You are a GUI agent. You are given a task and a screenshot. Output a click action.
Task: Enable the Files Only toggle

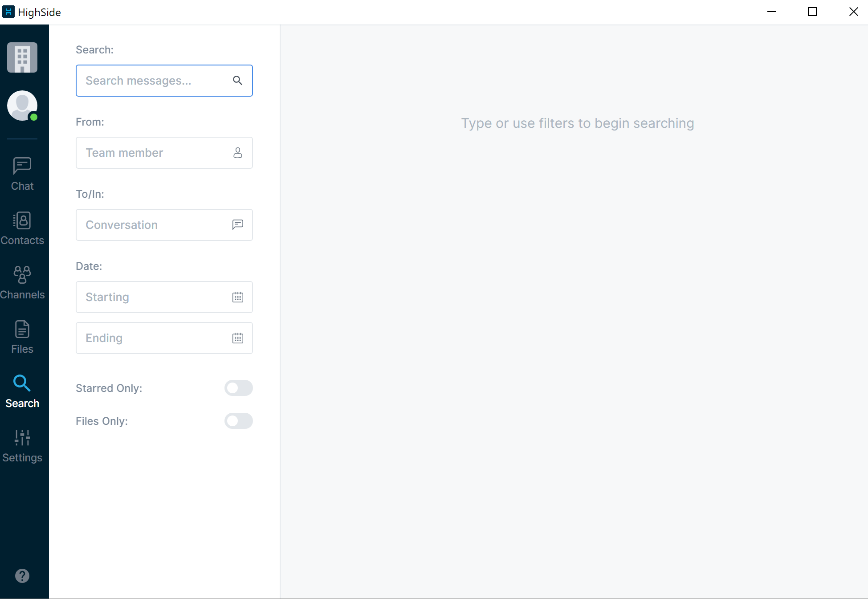(238, 421)
